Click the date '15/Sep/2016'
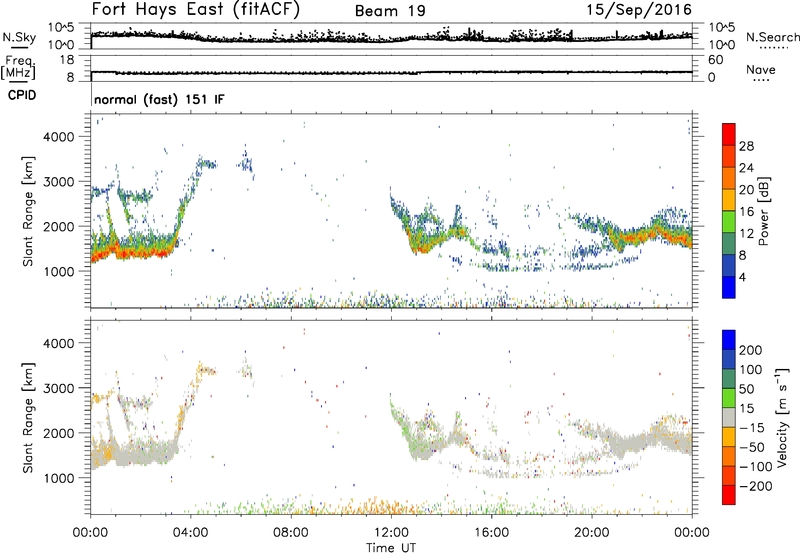Screen dimensions: 800x554 coord(639,9)
